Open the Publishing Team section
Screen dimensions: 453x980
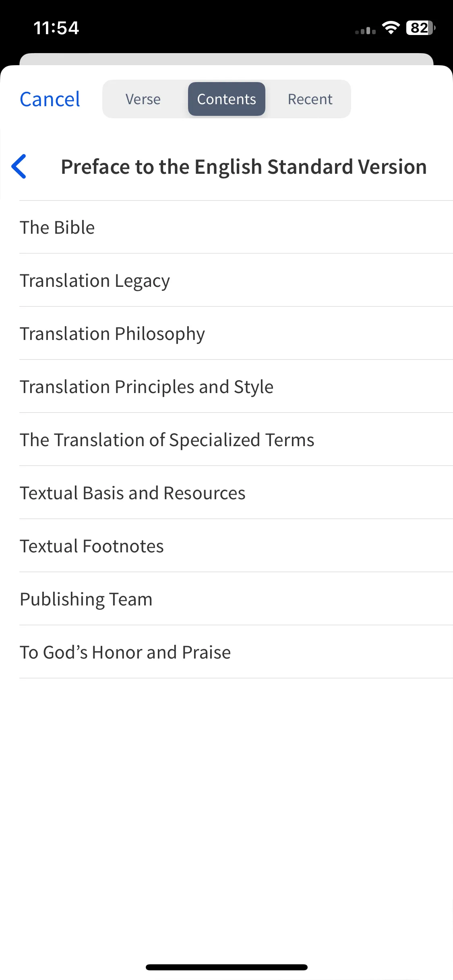click(x=236, y=599)
